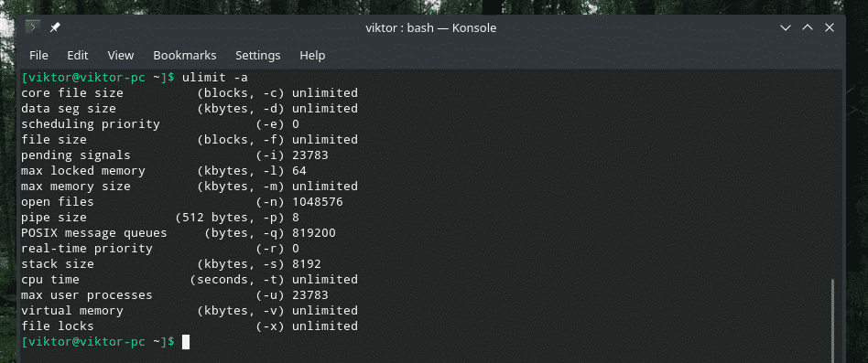Open the View menu
This screenshot has width=868, height=363.
[x=121, y=55]
